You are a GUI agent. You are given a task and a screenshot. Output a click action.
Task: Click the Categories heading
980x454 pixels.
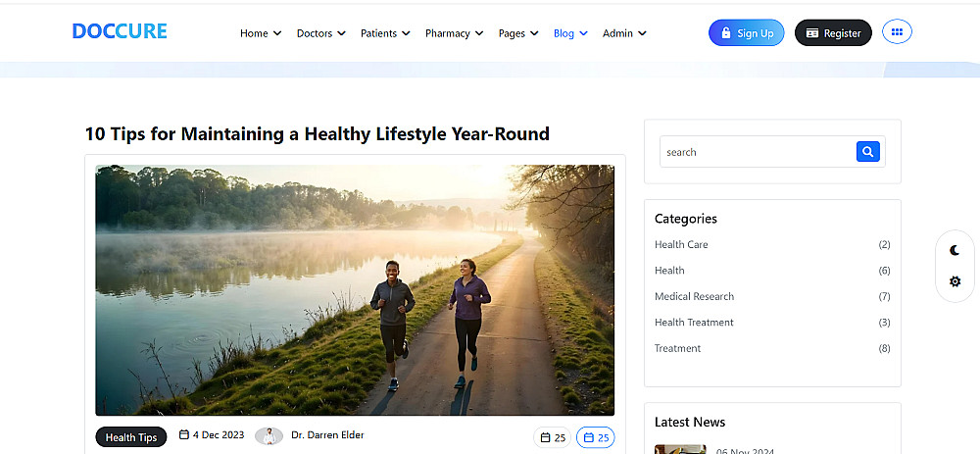[686, 219]
